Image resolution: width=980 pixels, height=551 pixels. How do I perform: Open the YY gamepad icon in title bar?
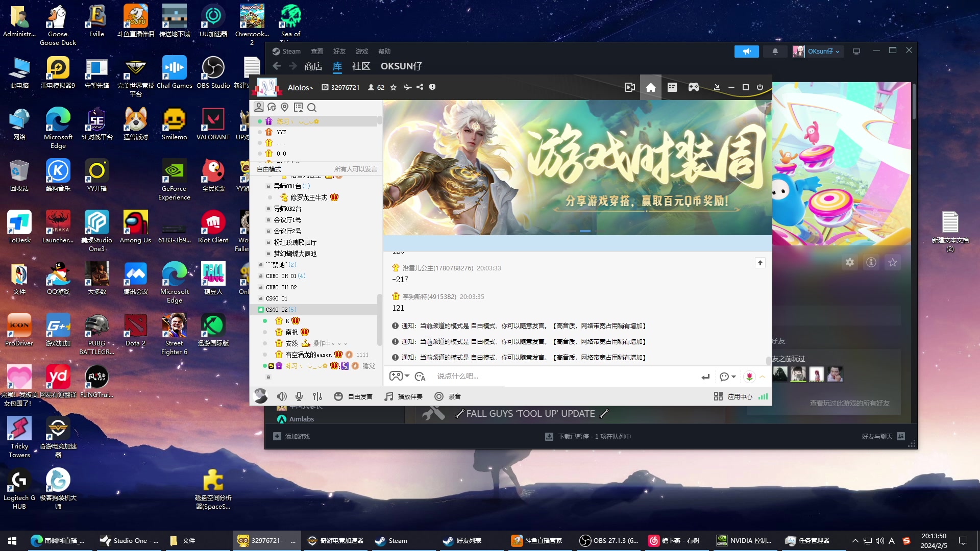(693, 87)
